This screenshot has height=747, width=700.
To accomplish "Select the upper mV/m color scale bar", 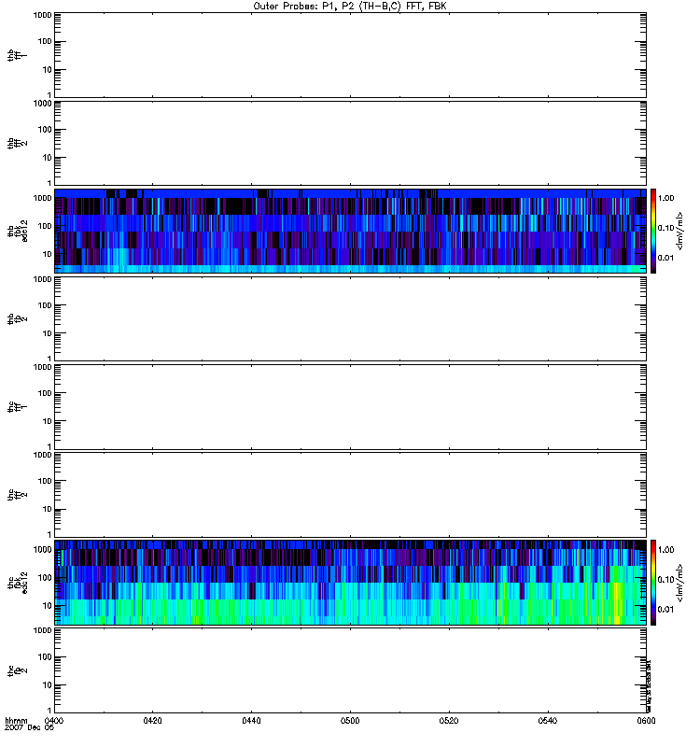I will point(653,231).
